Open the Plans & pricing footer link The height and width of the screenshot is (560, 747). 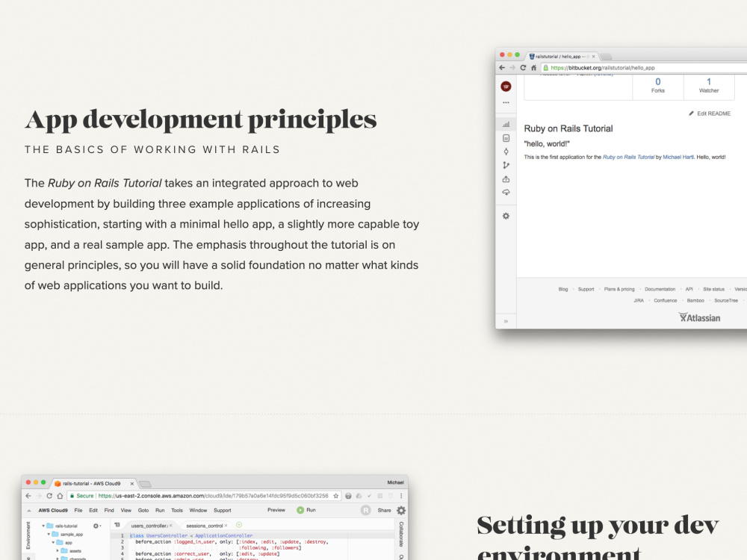(619, 289)
